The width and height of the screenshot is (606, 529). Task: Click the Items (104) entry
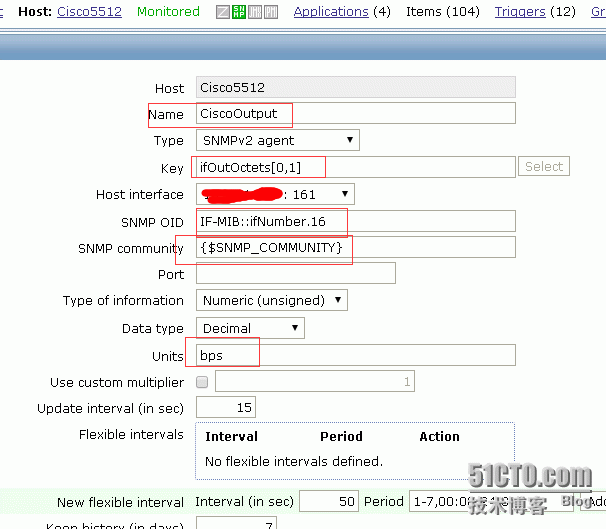coord(443,12)
